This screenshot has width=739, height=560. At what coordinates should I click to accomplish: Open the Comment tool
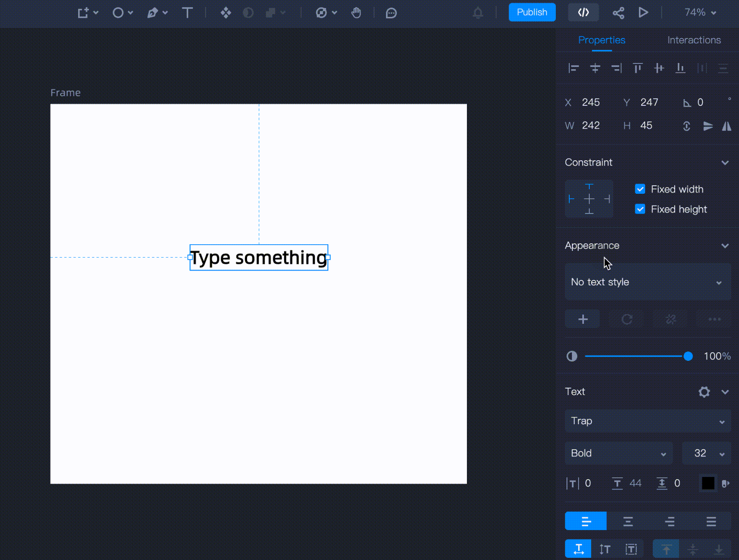(x=391, y=13)
